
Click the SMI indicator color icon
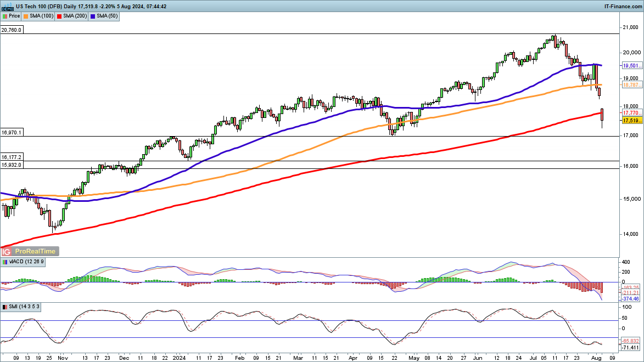5,307
